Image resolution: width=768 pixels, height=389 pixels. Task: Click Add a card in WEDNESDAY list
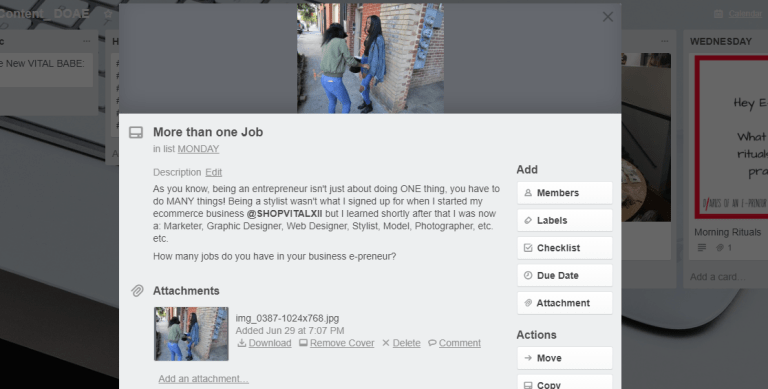[718, 277]
